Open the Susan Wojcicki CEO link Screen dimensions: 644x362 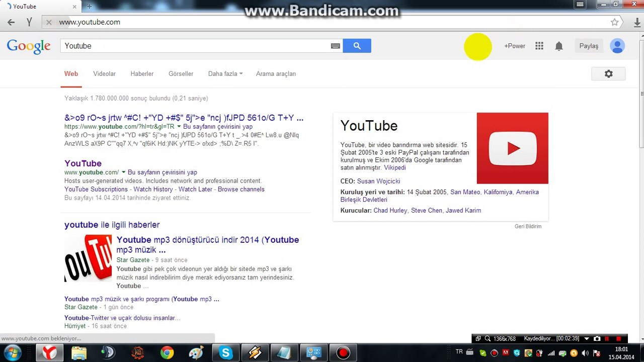coord(378,181)
